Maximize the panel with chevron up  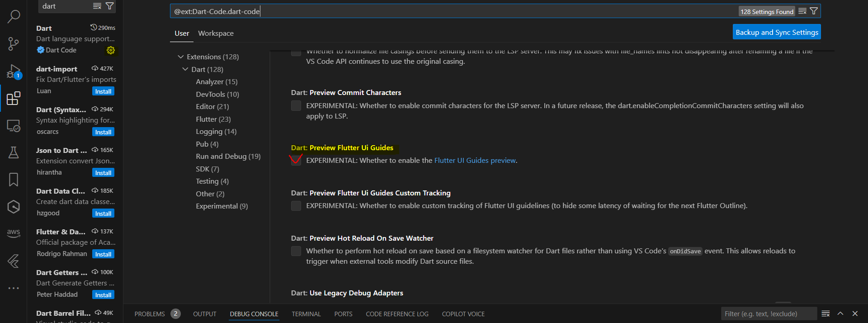pyautogui.click(x=840, y=313)
